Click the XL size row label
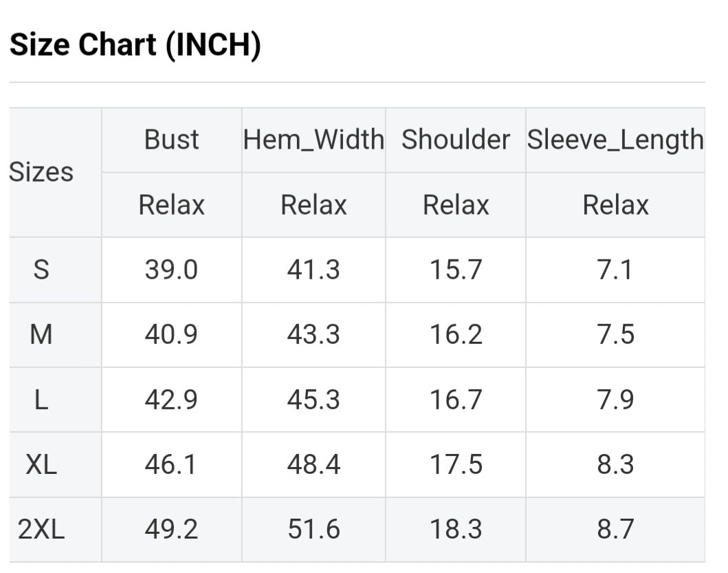Screen dimensions: 728x573 coord(41,465)
